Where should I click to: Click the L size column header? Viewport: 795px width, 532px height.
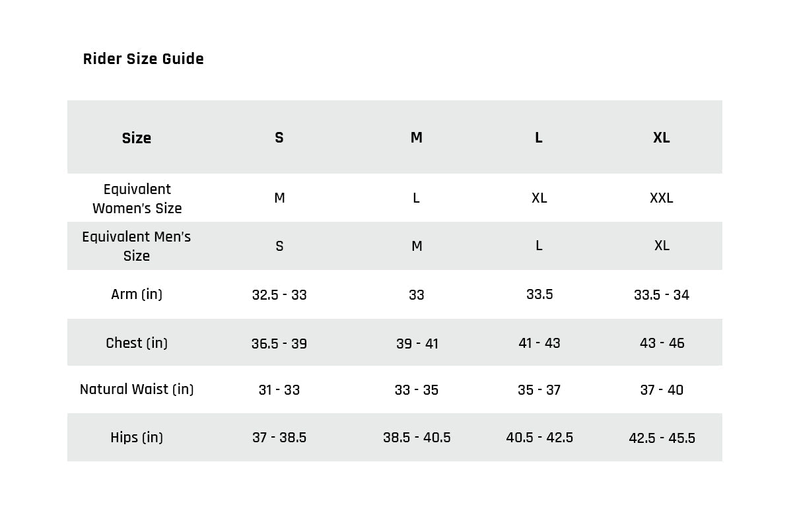(x=539, y=138)
